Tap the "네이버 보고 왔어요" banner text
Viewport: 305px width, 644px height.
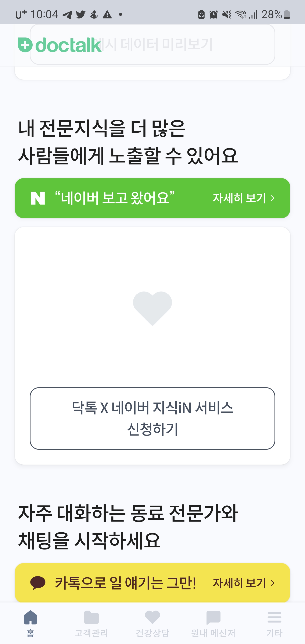115,198
